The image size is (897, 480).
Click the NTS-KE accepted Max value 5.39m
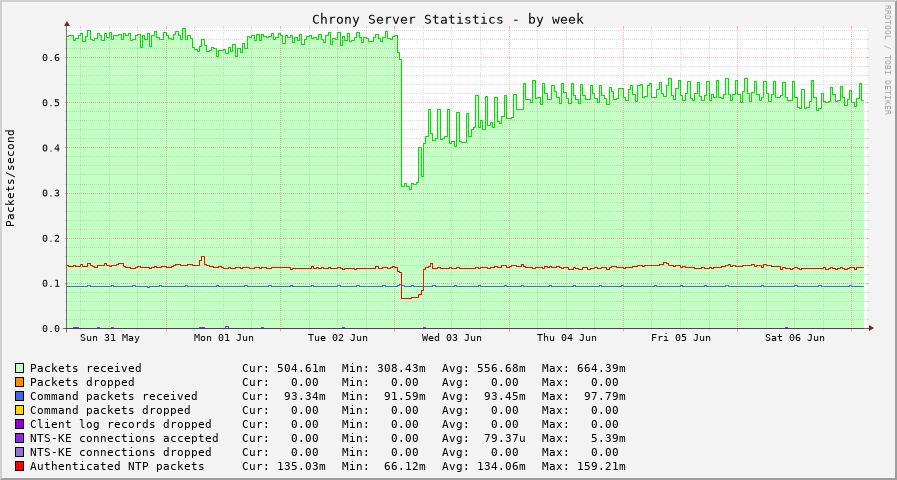(608, 438)
